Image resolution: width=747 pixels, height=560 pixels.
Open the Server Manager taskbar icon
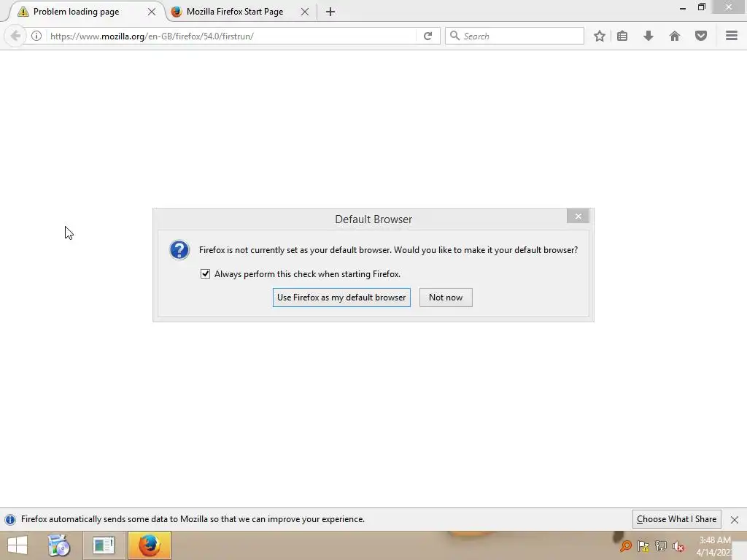104,545
